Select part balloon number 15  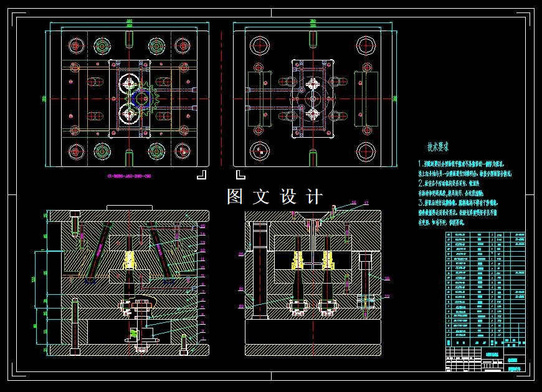pos(202,226)
